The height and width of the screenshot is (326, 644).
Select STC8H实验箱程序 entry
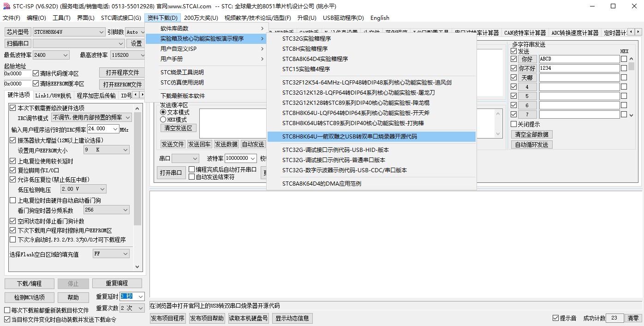coord(371,49)
